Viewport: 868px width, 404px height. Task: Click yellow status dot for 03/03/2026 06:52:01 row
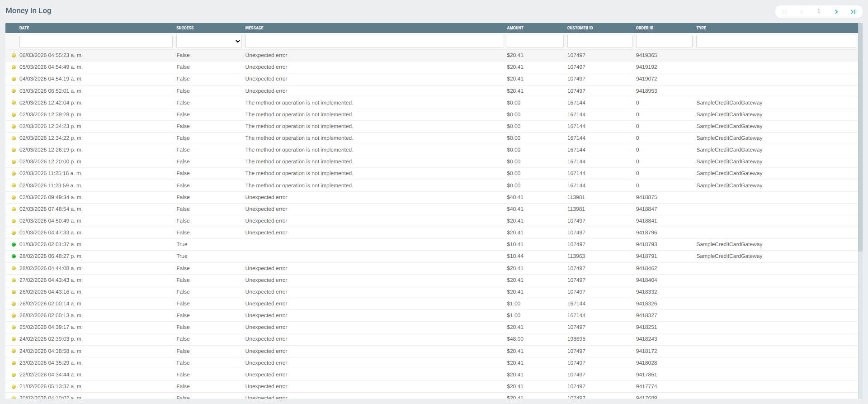[14, 91]
